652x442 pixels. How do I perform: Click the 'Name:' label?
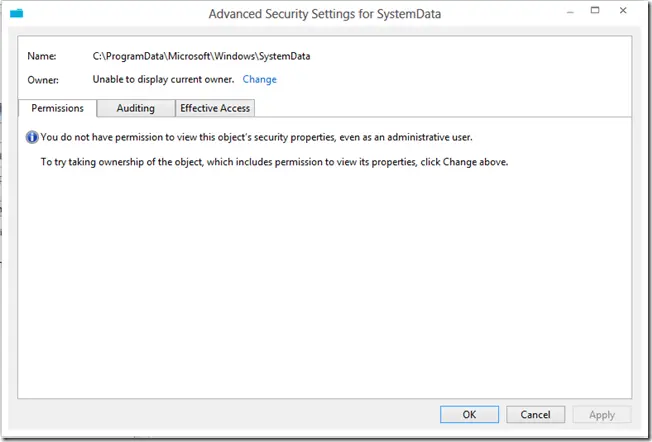[42, 57]
